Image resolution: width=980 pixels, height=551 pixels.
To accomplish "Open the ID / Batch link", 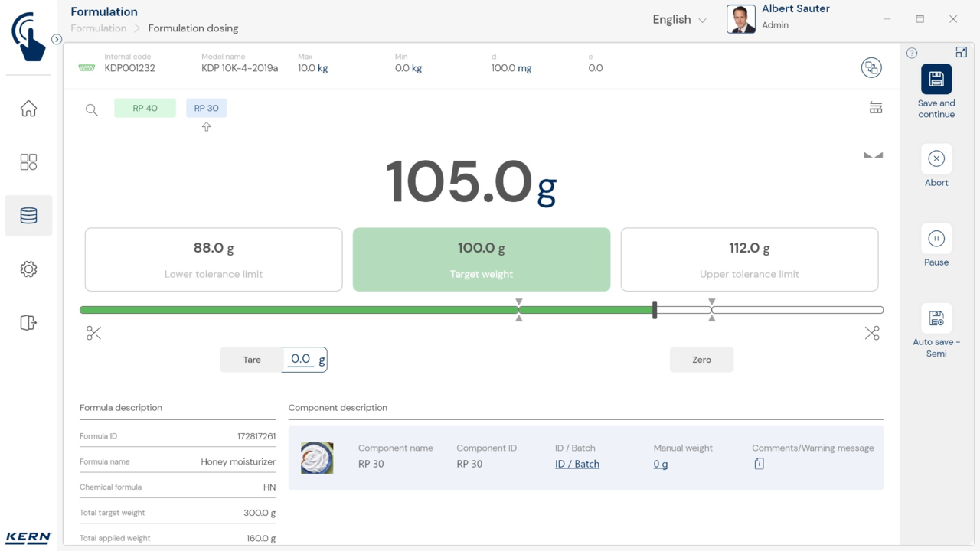I will click(x=577, y=464).
